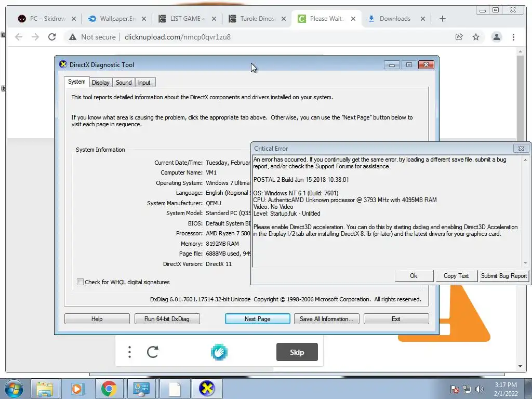Click 'Video: No Video' error line

[273, 207]
